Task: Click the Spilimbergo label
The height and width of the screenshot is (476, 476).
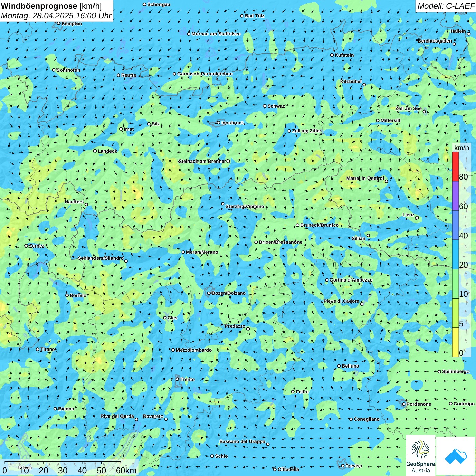Action: coord(456,371)
